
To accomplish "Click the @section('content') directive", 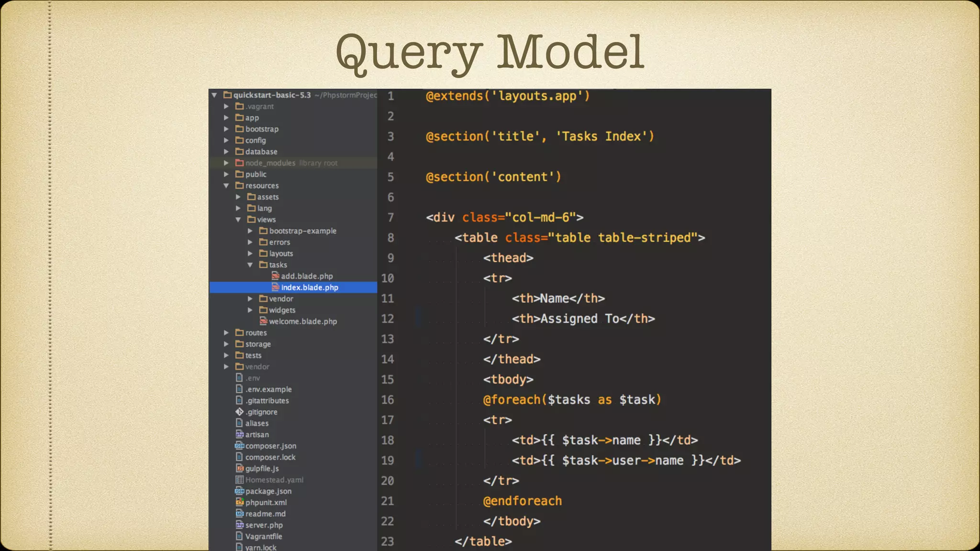I will (493, 177).
